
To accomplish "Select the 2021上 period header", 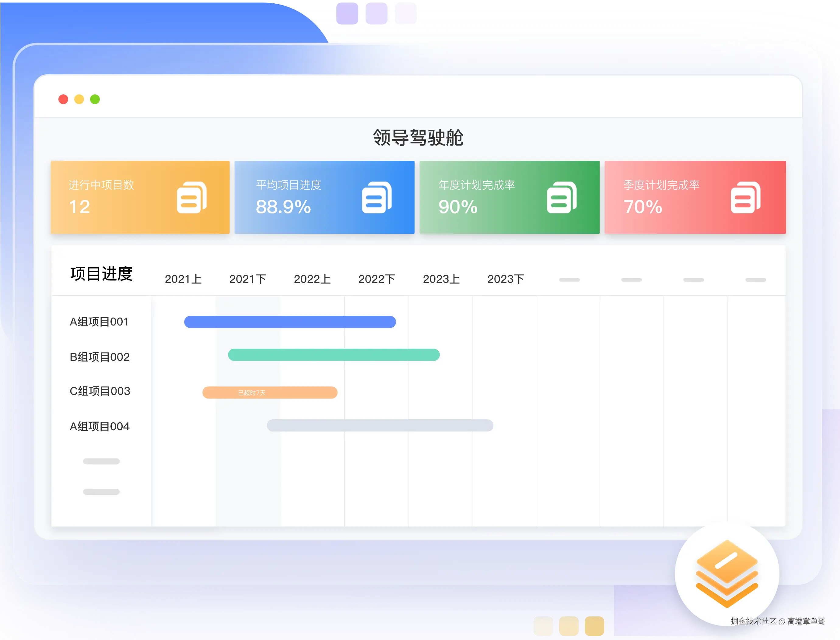I will (183, 279).
